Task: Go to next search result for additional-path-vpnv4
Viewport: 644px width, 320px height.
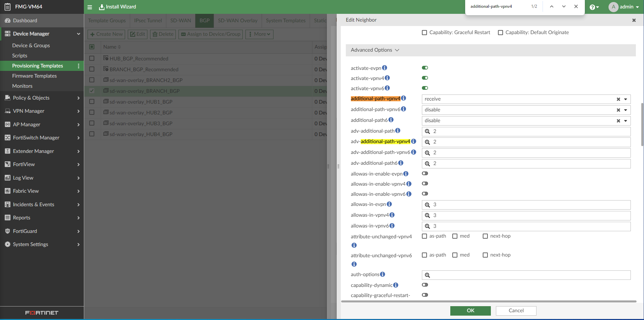Action: pos(563,6)
